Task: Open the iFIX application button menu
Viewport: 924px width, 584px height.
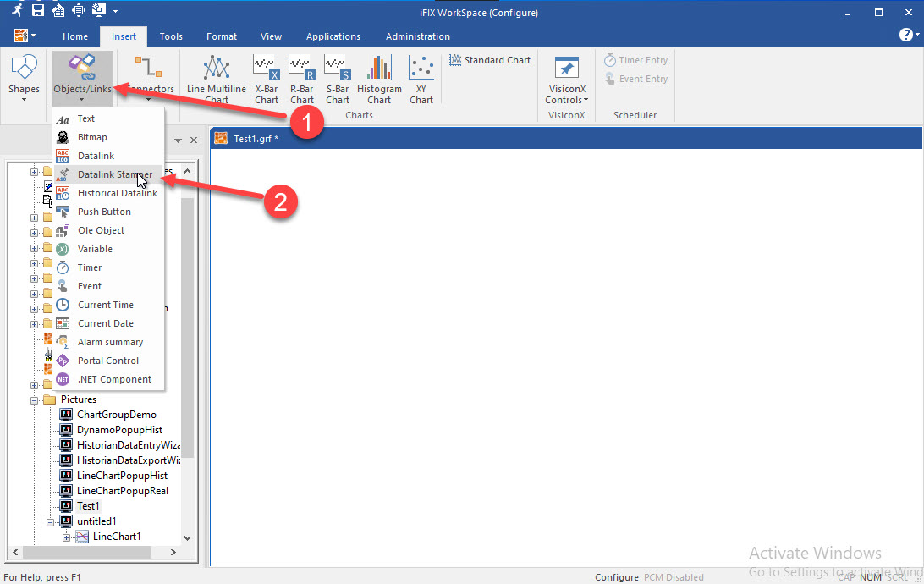Action: (x=25, y=36)
